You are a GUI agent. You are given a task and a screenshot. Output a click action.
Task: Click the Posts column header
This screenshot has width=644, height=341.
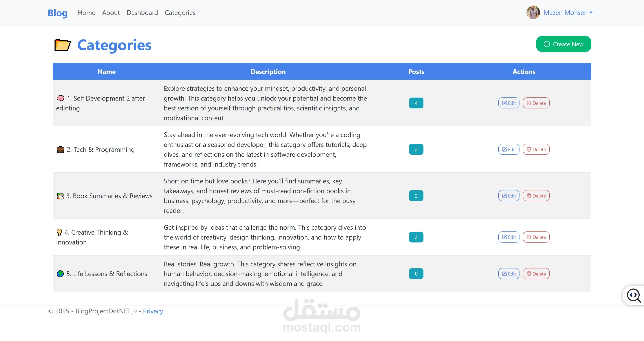[x=416, y=72]
